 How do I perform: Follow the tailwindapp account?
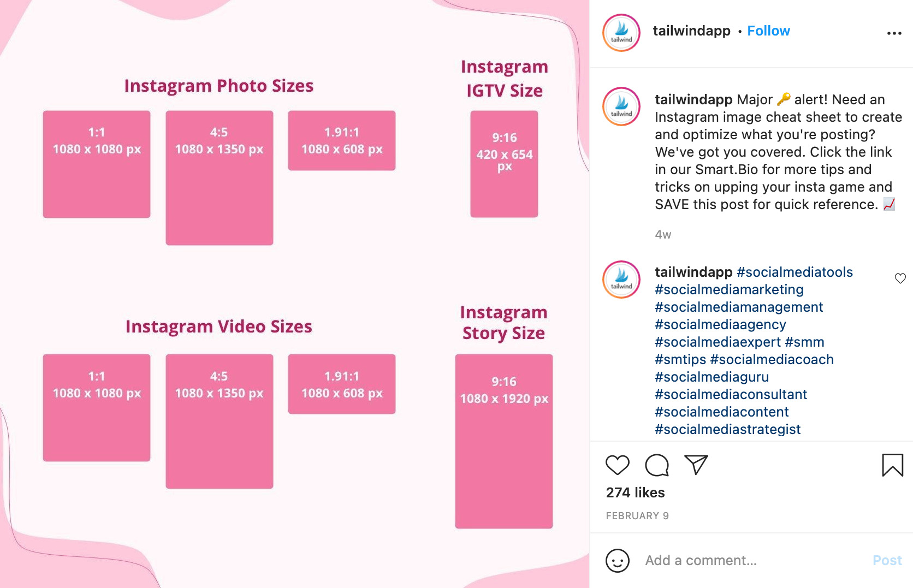coord(768,31)
